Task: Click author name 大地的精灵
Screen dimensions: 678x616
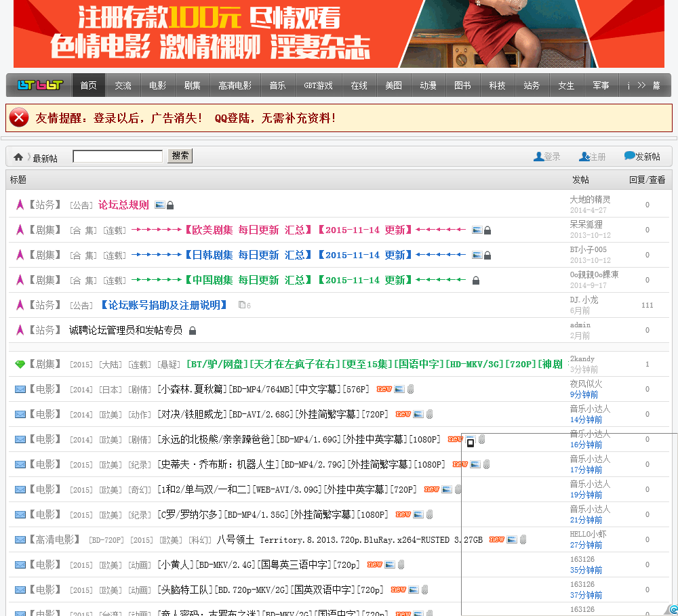Action: [590, 199]
